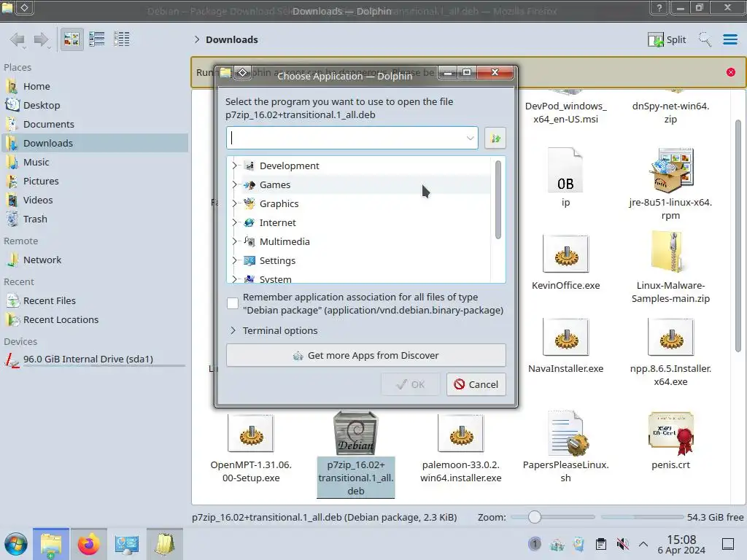This screenshot has width=747, height=560.
Task: Show hidden tray icons arrow
Action: coord(643,544)
